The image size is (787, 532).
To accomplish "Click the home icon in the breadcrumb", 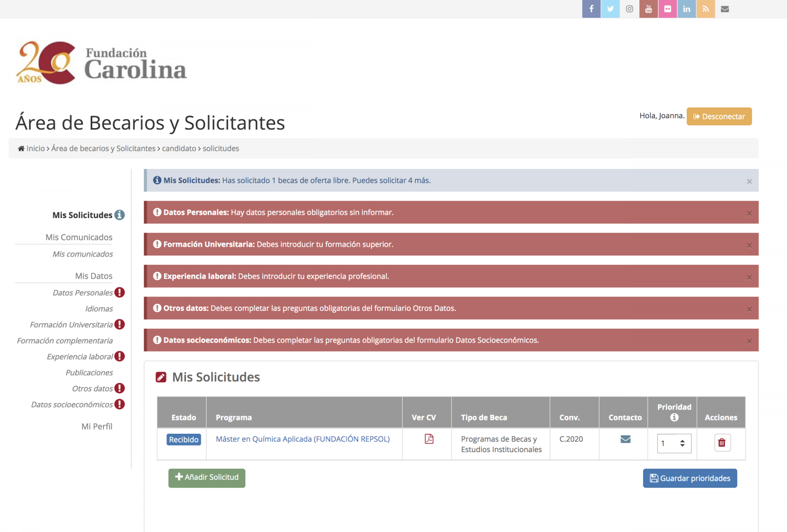I will (x=21, y=148).
